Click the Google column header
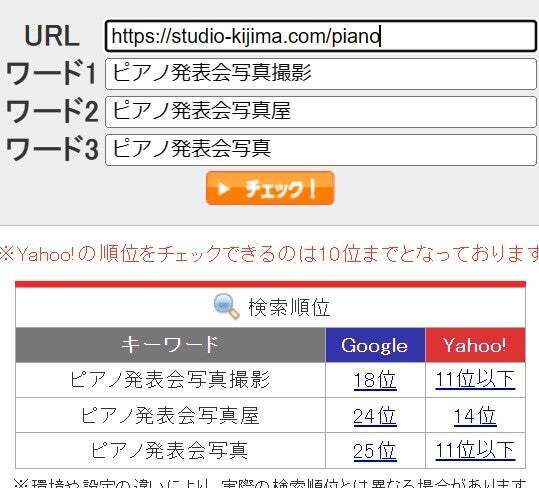Viewport: 539px width, 488px height. [375, 345]
